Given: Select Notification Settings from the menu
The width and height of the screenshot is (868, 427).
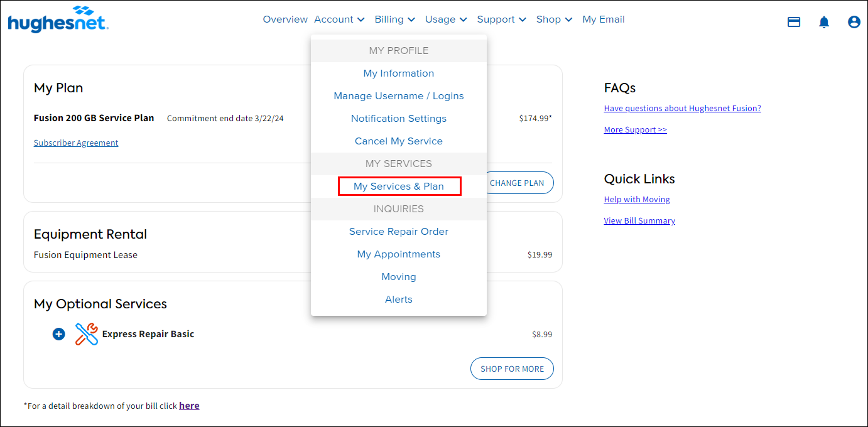Looking at the screenshot, I should click(x=399, y=118).
